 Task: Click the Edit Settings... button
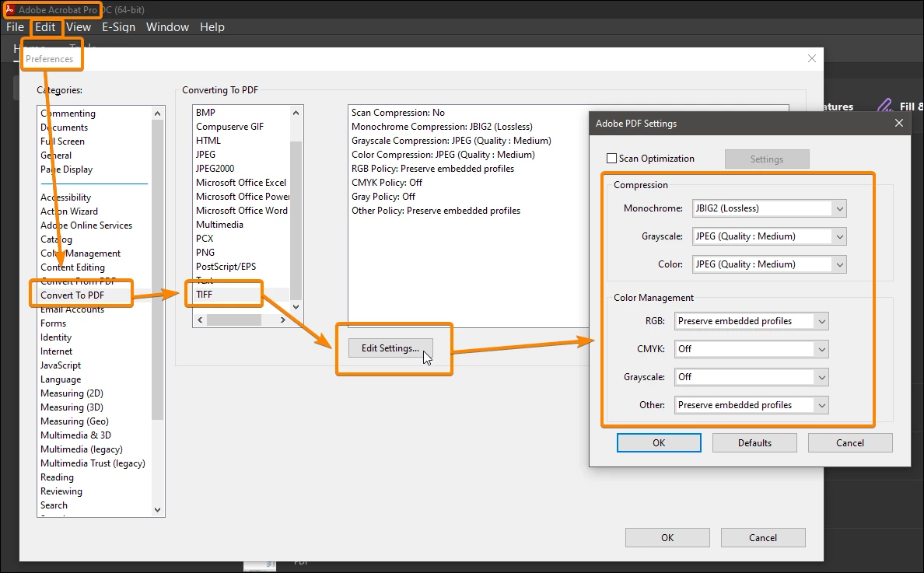tap(390, 348)
